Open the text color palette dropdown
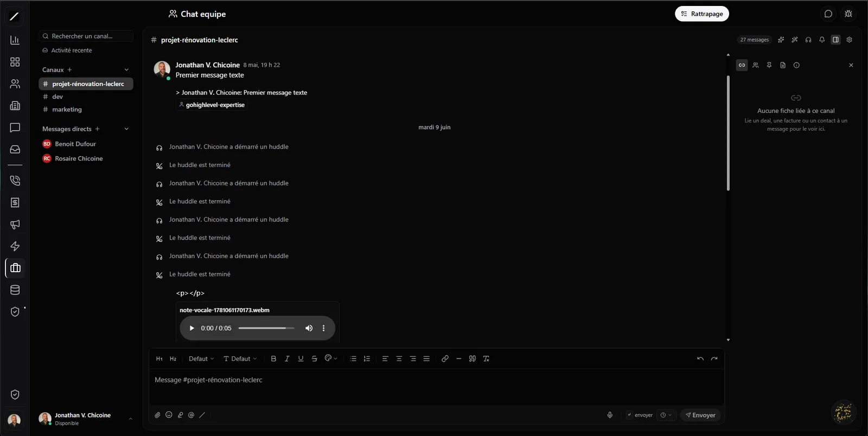This screenshot has height=436, width=868. (x=331, y=358)
